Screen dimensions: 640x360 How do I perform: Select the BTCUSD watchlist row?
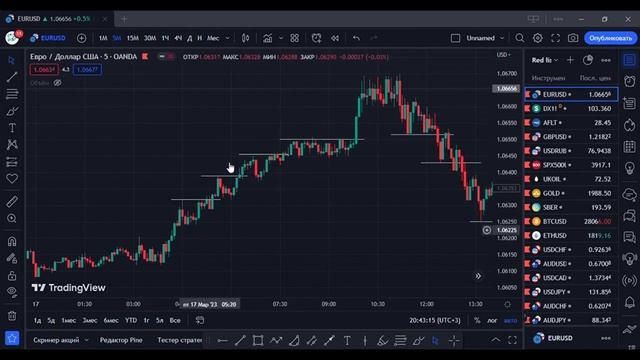tap(571, 221)
